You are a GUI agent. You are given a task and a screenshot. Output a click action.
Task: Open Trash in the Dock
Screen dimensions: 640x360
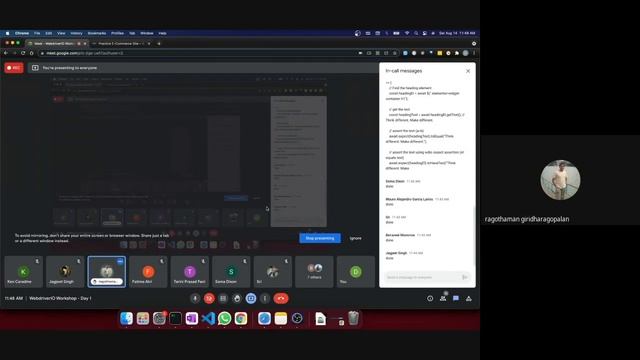(353, 318)
